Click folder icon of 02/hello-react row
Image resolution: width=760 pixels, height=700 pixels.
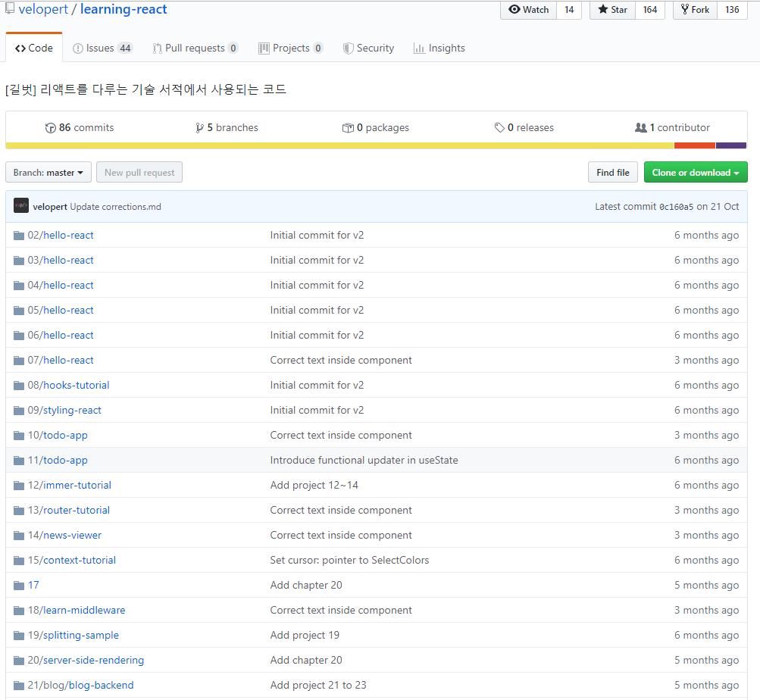point(19,236)
